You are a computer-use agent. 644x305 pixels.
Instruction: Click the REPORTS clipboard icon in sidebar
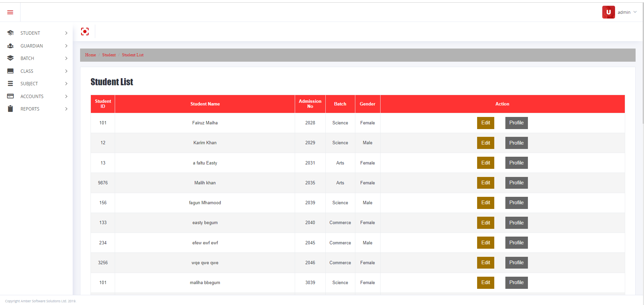coord(10,109)
